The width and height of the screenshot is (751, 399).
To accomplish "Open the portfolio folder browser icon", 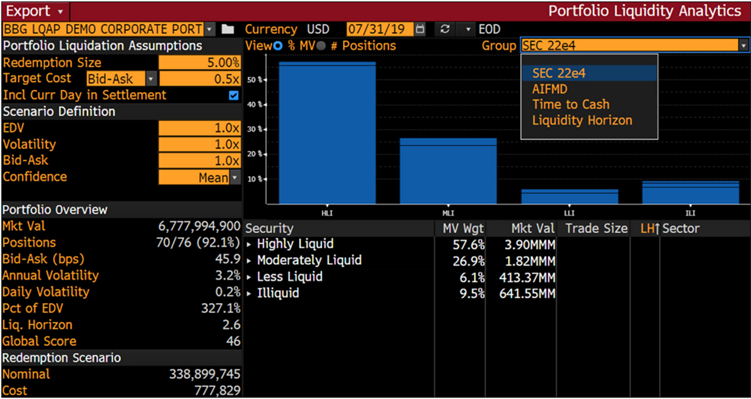I will 228,30.
